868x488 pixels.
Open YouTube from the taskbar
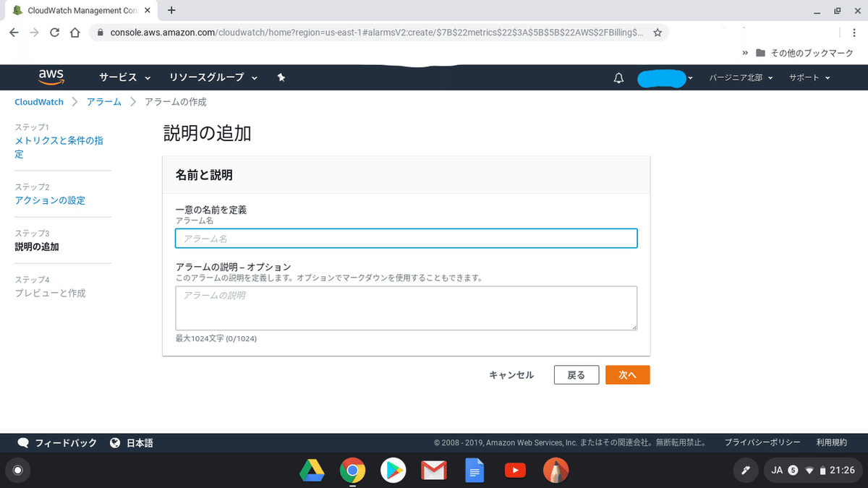pos(515,470)
